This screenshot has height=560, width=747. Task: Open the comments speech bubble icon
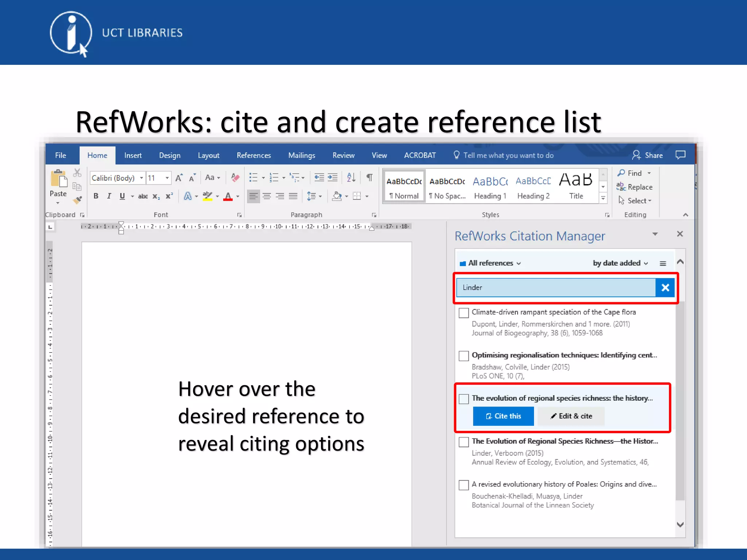[x=681, y=155]
